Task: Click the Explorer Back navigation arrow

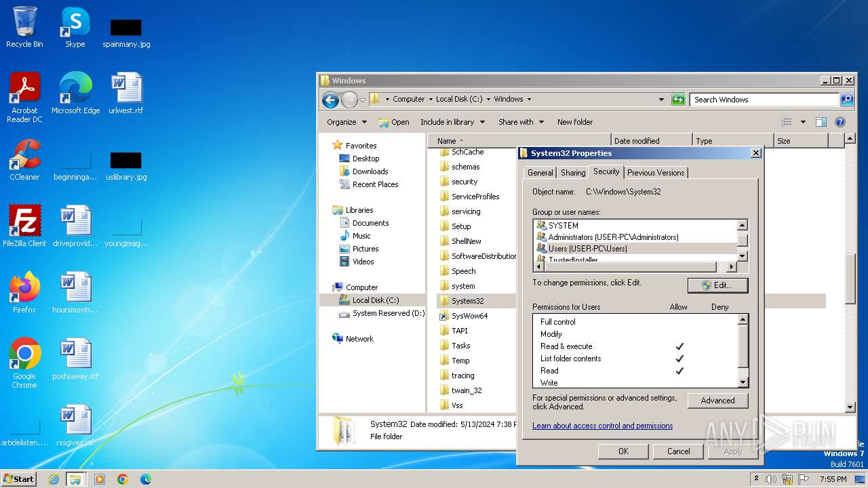Action: tap(330, 100)
